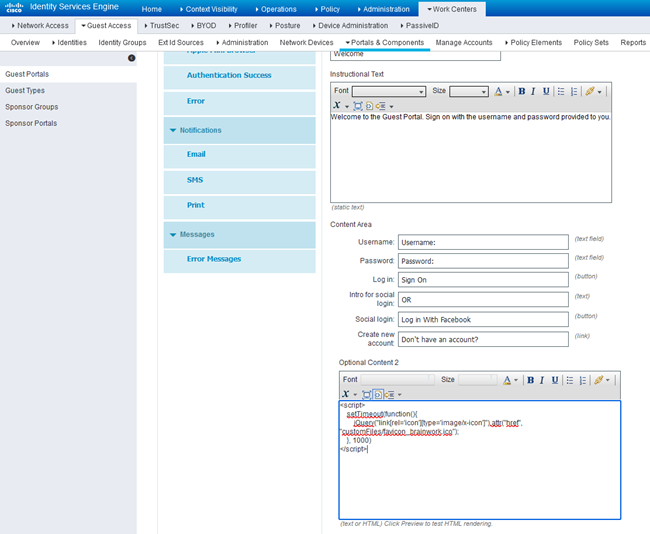
Task: Collapse the left sidebar with the arrow icon
Action: [x=131, y=58]
